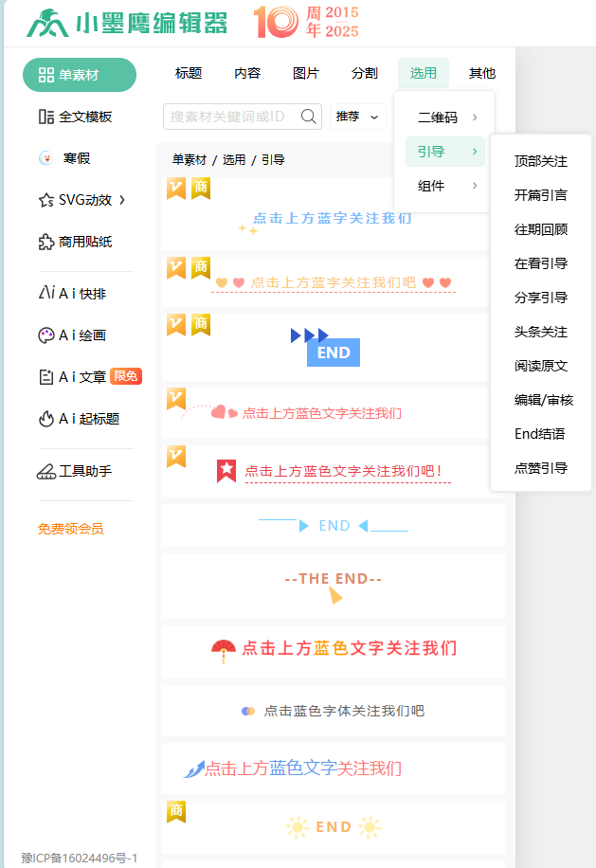This screenshot has width=596, height=868.
Task: Choose End结语 from the submenu
Action: (539, 434)
